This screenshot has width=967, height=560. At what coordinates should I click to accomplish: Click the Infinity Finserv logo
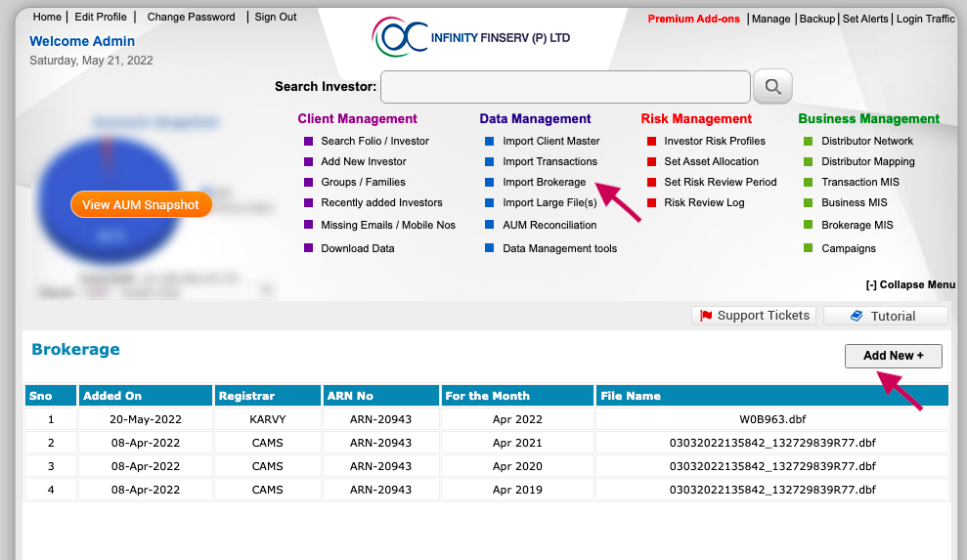tap(471, 37)
